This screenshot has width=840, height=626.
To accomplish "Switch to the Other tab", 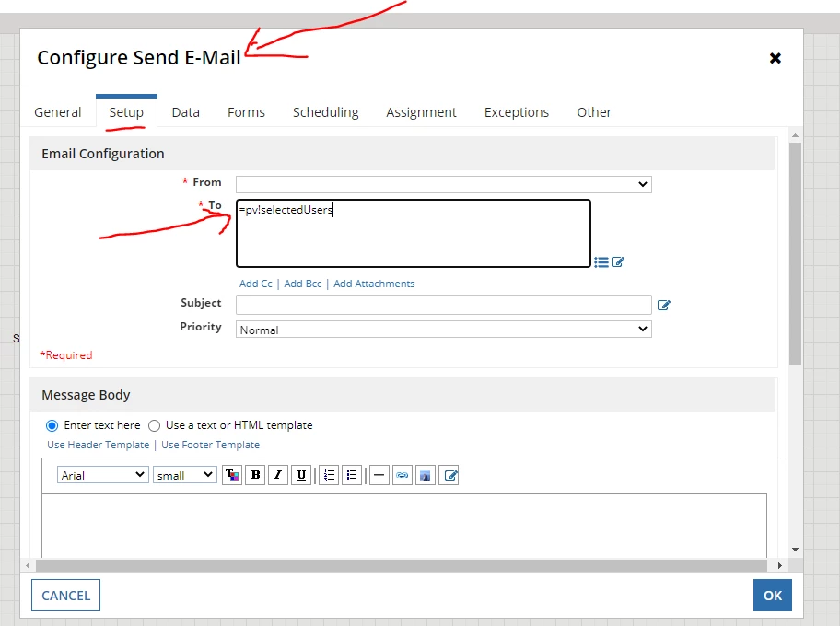I will click(x=594, y=112).
